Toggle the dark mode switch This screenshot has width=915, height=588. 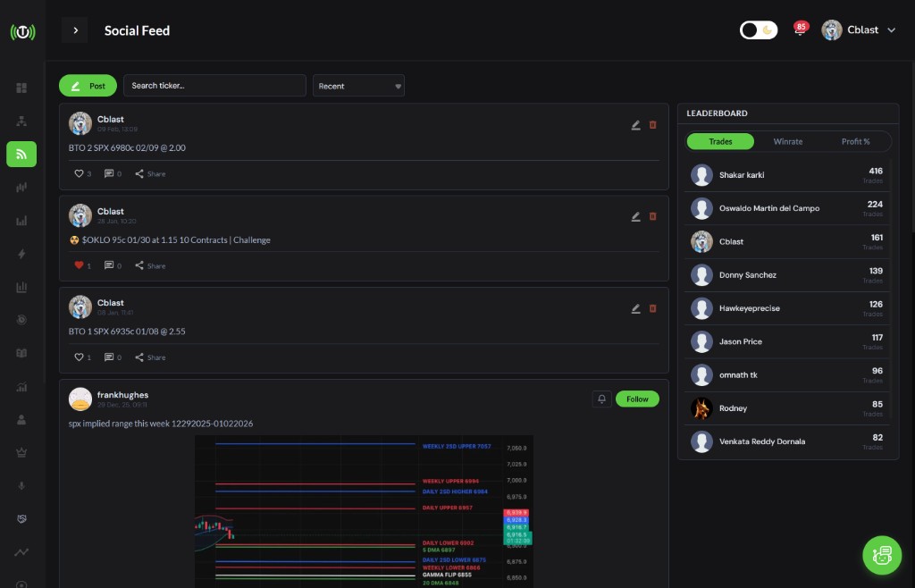[759, 30]
